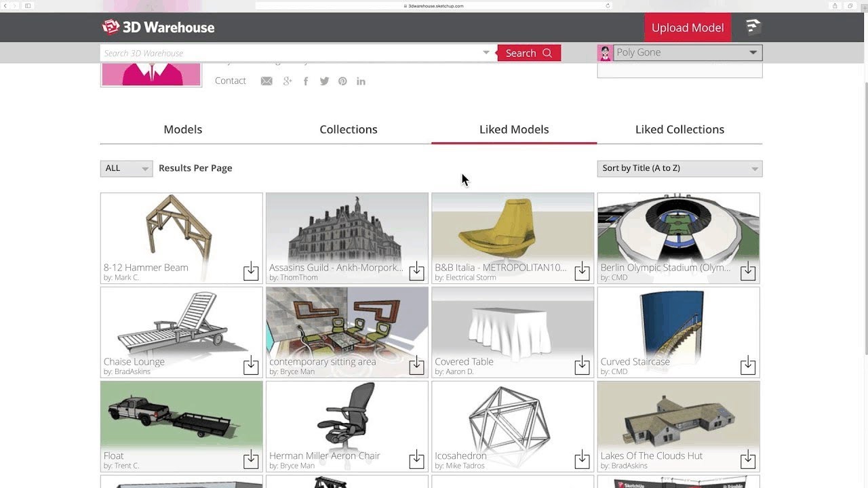868x488 pixels.
Task: Click the Results Per Page label
Action: pyautogui.click(x=195, y=168)
